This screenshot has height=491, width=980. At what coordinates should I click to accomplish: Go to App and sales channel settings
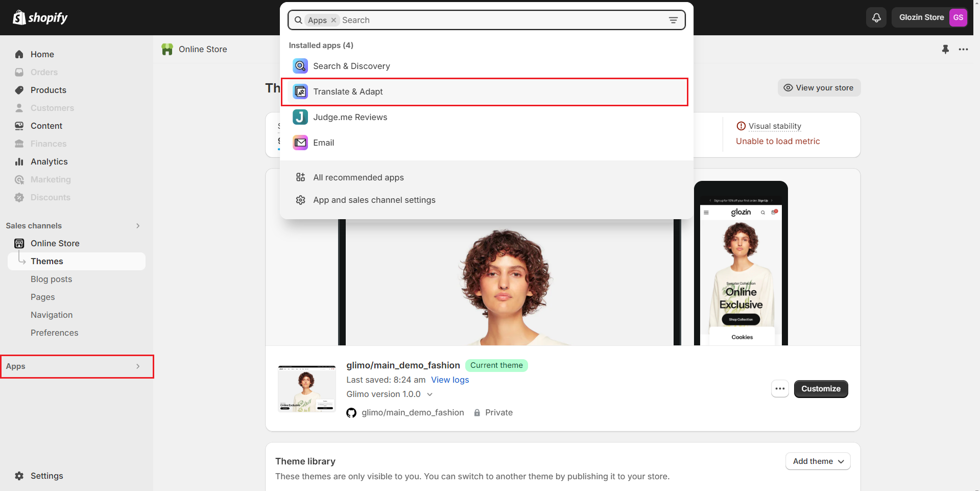[x=374, y=200]
